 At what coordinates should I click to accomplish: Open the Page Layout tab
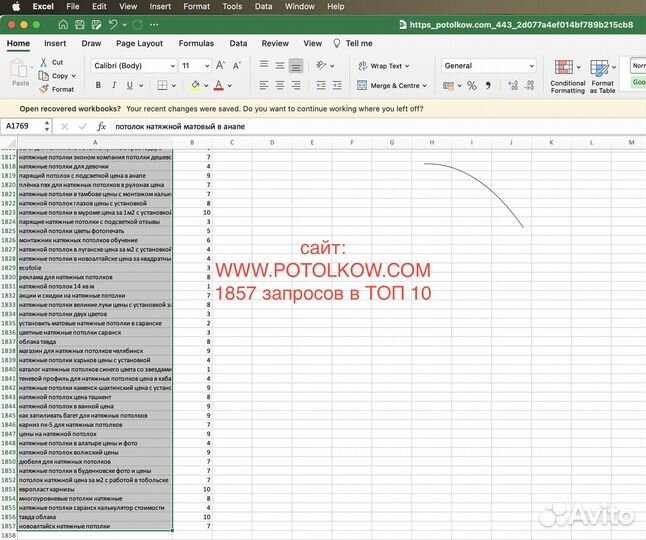coord(139,44)
